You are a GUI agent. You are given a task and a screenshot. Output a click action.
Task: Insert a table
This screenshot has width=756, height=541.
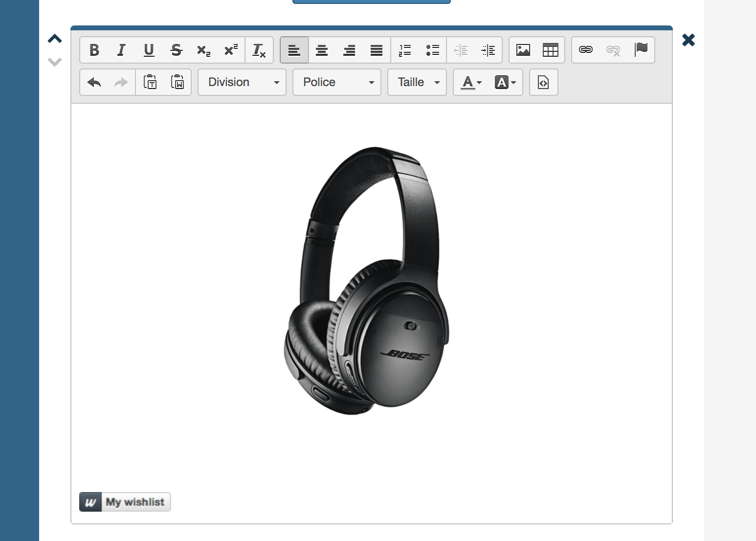[551, 50]
